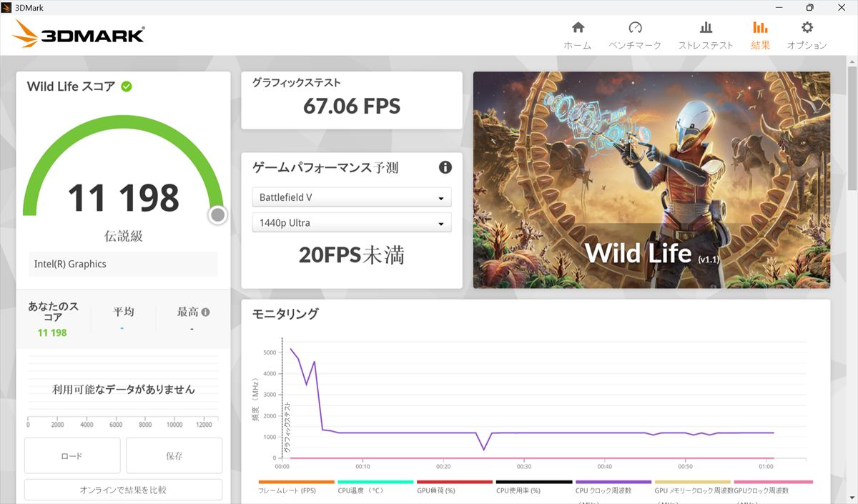This screenshot has width=858, height=504.
Task: Select the Stress Test (ストレステスト) chart icon
Action: point(705,29)
